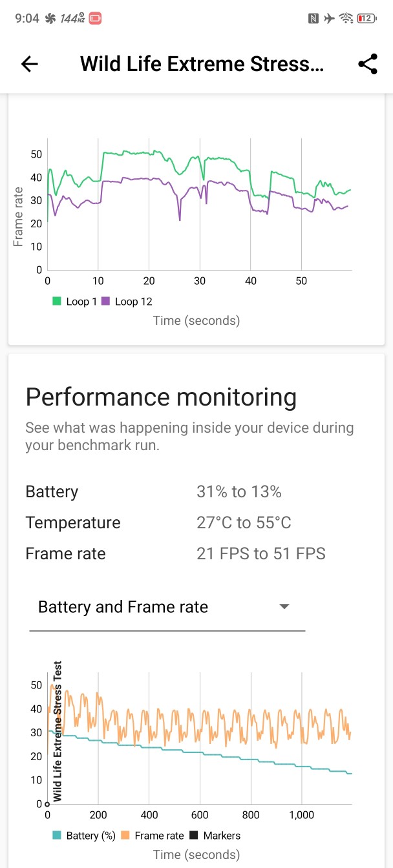The width and height of the screenshot is (393, 868).
Task: Toggle Frame rate series in legend
Action: coord(153,836)
